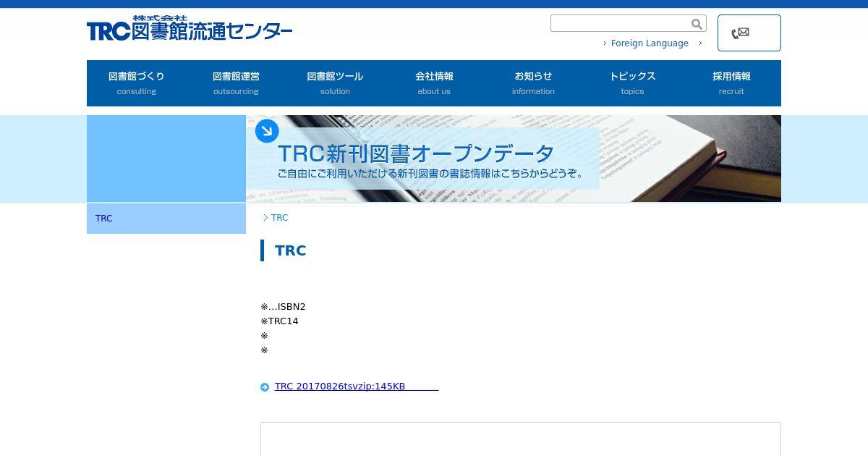
Task: Click the TRC page heading text
Action: click(x=291, y=250)
